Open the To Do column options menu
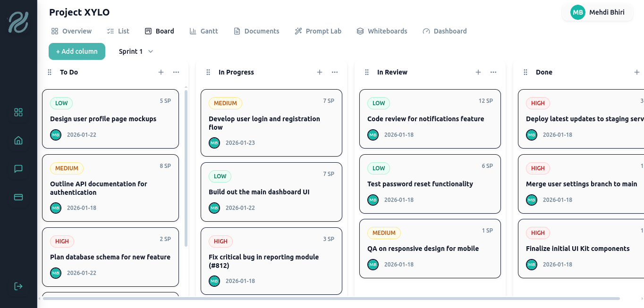The width and height of the screenshot is (644, 308). coord(176,72)
